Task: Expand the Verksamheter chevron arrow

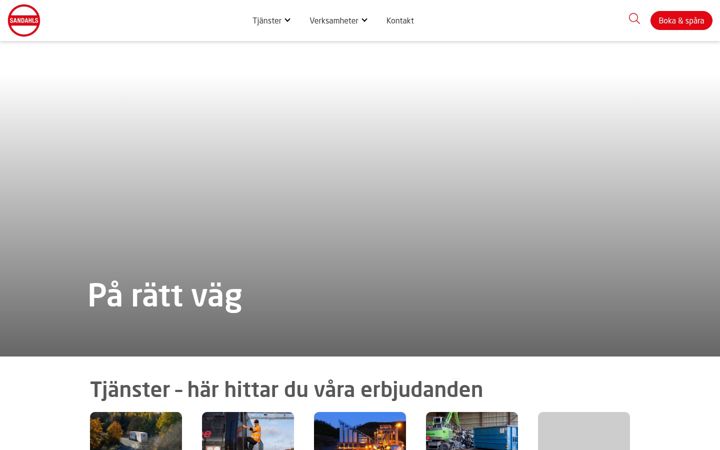Action: point(364,20)
